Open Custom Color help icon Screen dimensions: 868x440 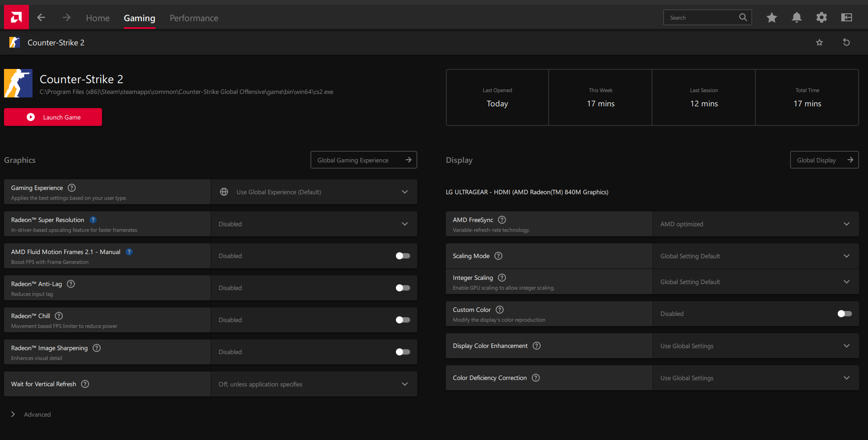(500, 310)
